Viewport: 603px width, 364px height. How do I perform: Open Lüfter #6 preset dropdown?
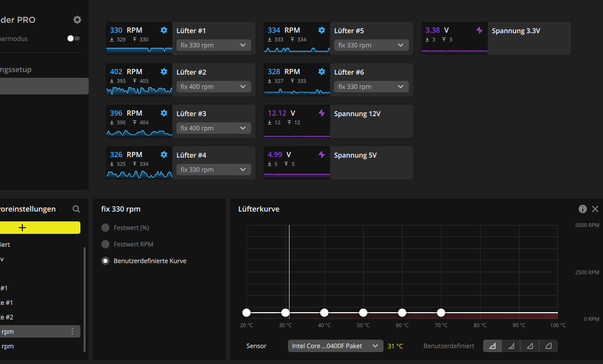coord(371,87)
